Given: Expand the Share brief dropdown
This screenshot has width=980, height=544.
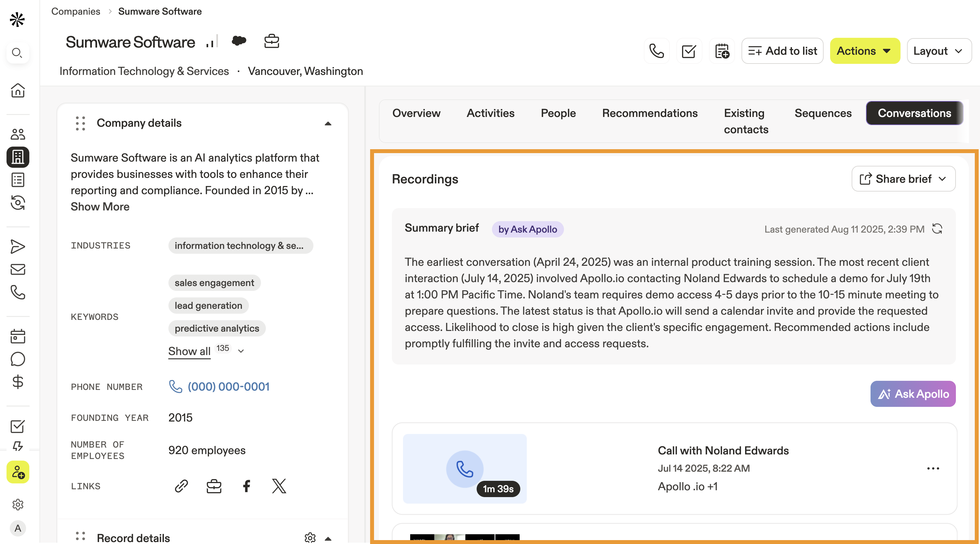Looking at the screenshot, I should [x=903, y=179].
